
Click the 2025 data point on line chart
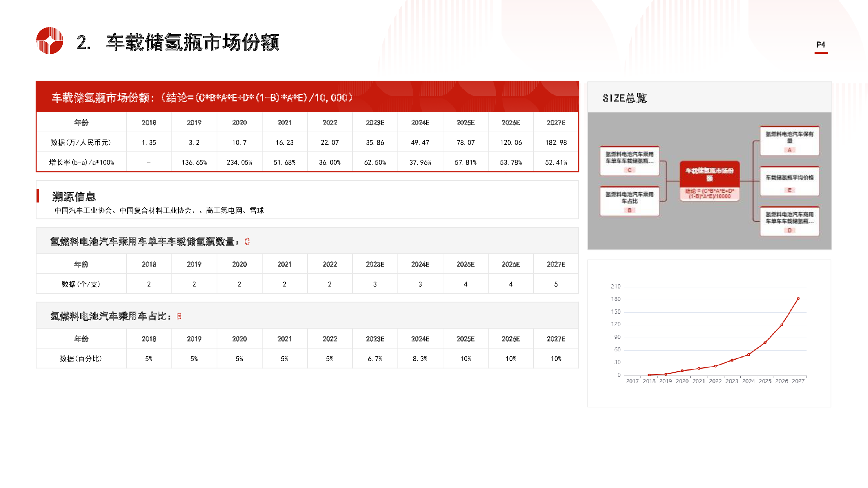(765, 342)
